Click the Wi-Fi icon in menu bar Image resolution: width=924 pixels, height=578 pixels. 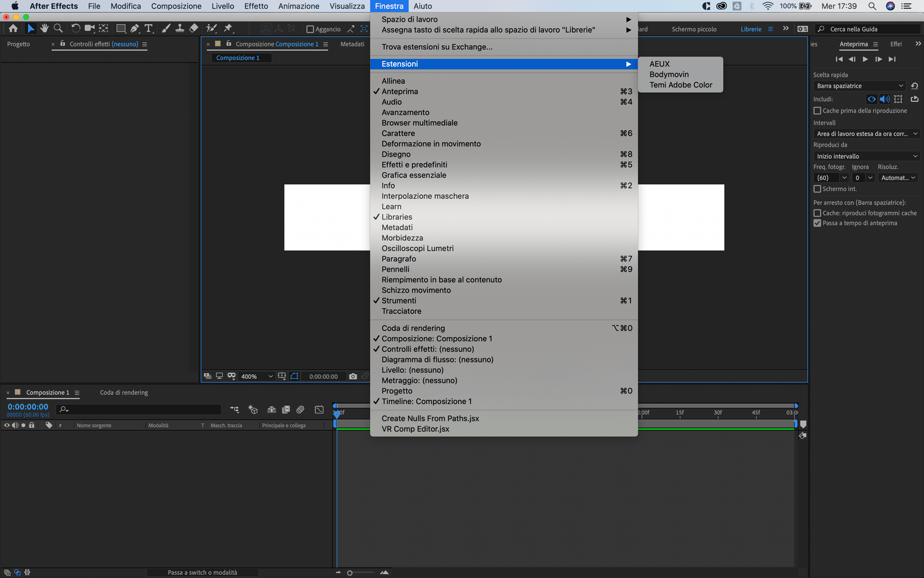(768, 6)
